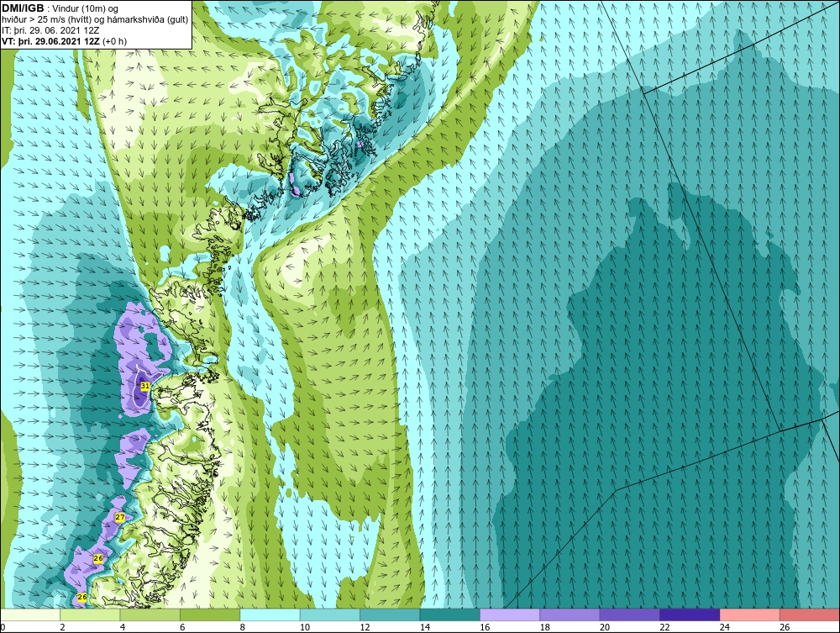Pick the 6–8 m/s olive green legend swatch
Image resolution: width=840 pixels, height=633 pixels.
[x=210, y=615]
